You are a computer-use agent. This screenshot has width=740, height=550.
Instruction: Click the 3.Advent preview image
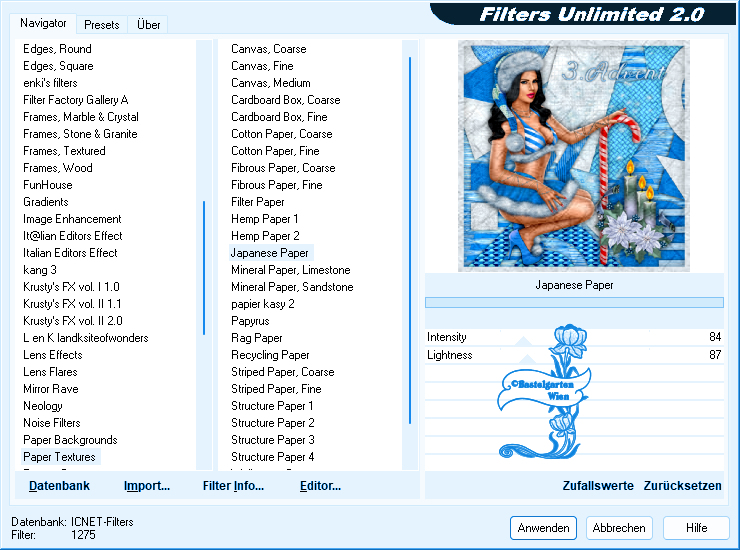[x=574, y=156]
